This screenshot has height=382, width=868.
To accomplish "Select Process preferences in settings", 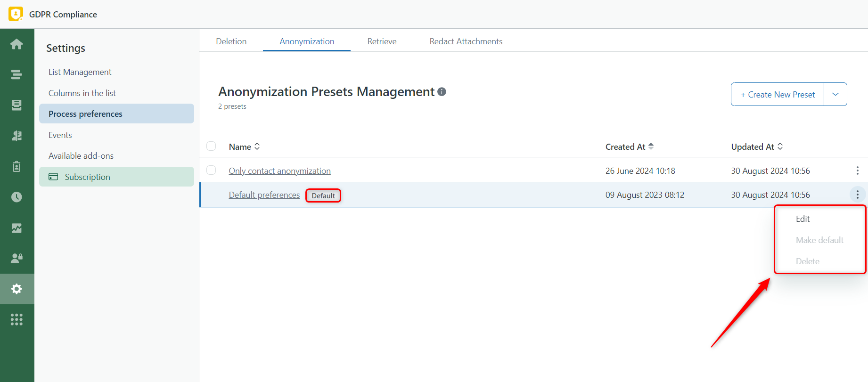I will pos(116,114).
